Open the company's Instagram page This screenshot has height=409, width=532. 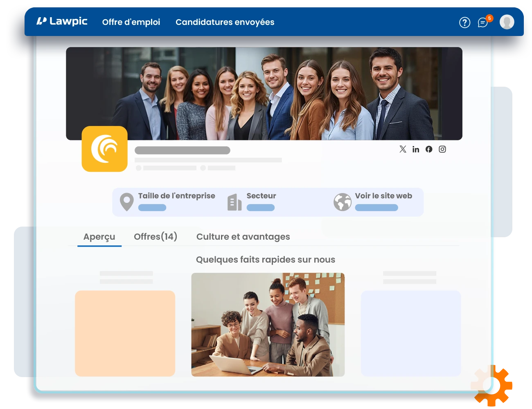tap(442, 149)
